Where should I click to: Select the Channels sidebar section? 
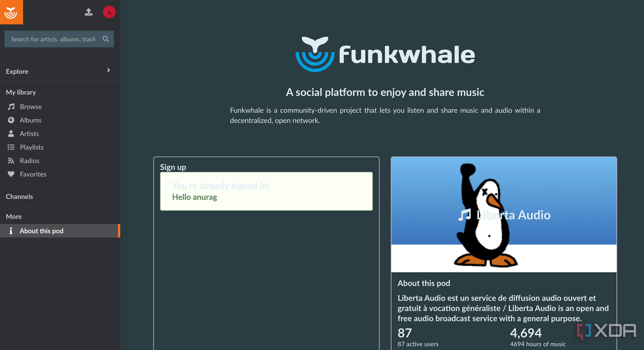[x=19, y=196]
